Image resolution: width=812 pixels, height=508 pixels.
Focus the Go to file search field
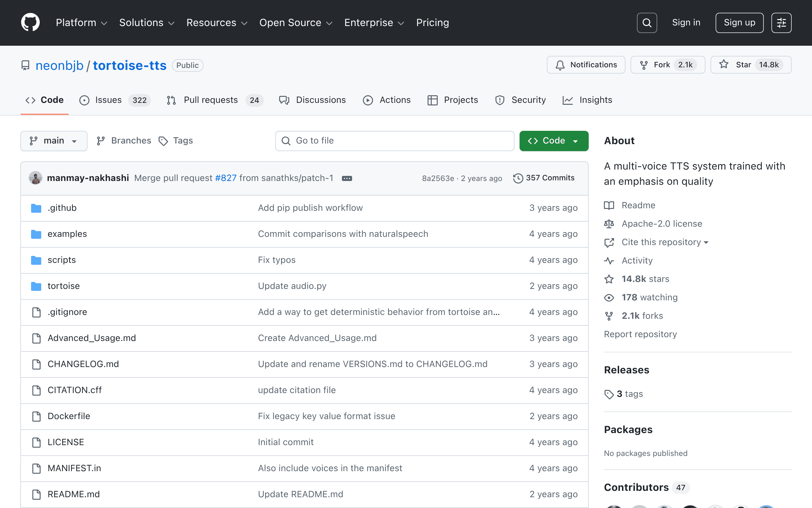395,141
